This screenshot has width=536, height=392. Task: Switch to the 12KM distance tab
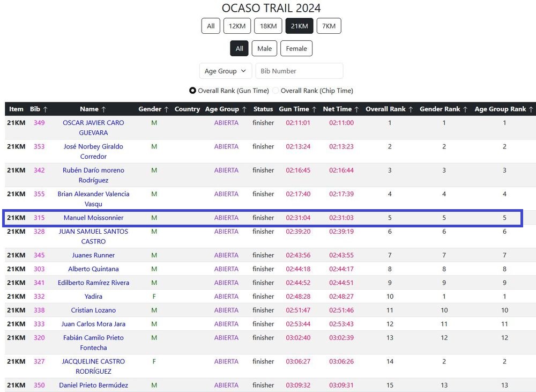[x=237, y=26]
